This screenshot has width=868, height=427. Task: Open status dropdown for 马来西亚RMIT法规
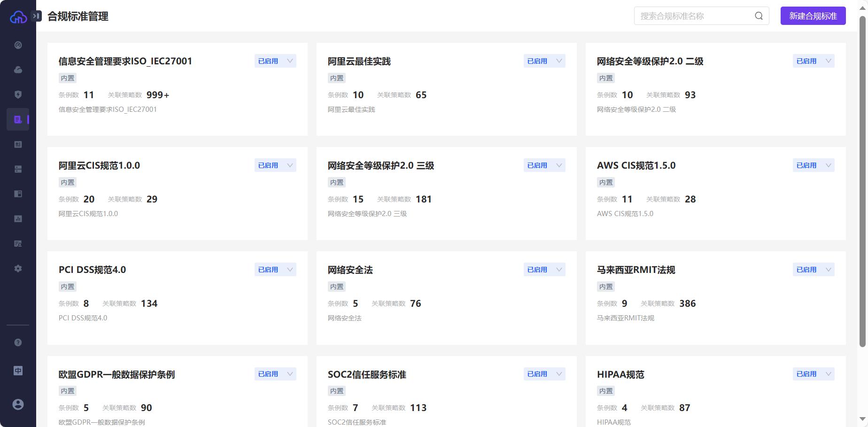click(814, 270)
